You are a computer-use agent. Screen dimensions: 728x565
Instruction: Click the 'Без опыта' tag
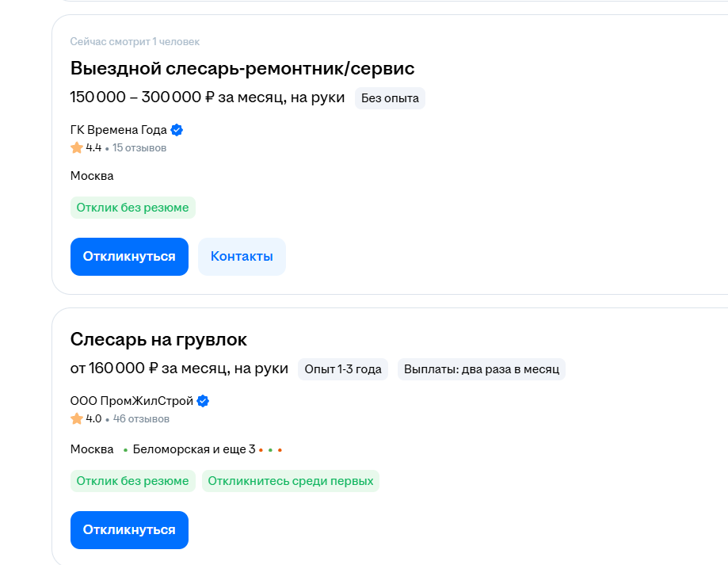390,98
